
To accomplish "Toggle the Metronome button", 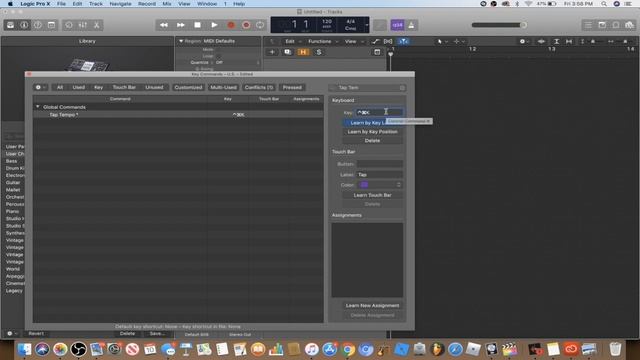I will click(x=411, y=25).
